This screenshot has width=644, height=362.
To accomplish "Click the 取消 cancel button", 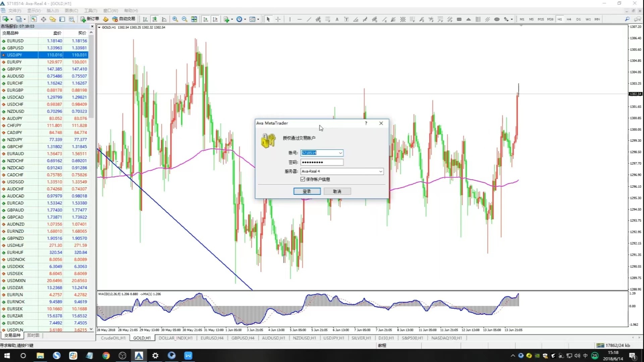I will click(x=337, y=191).
